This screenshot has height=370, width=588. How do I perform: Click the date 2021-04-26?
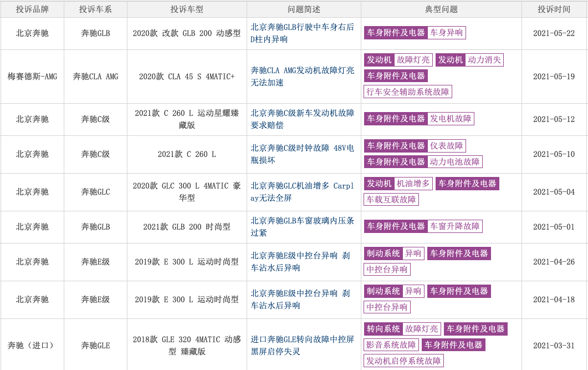554,262
